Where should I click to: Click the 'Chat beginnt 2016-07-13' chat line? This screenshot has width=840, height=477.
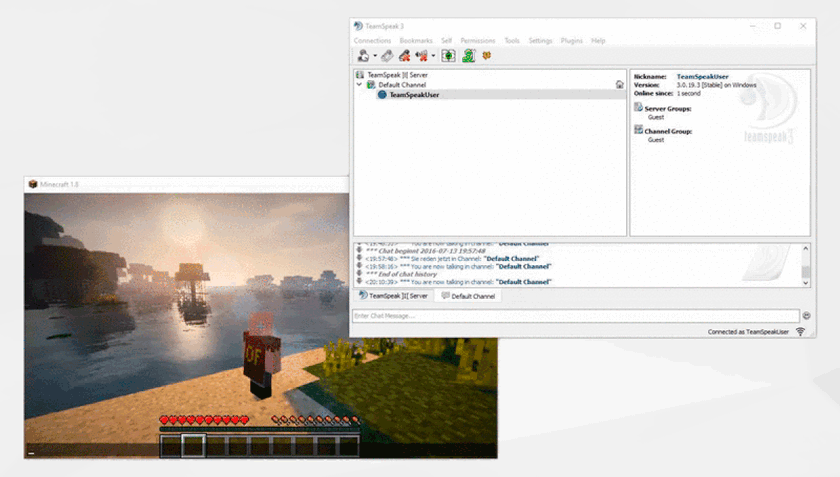tap(425, 251)
